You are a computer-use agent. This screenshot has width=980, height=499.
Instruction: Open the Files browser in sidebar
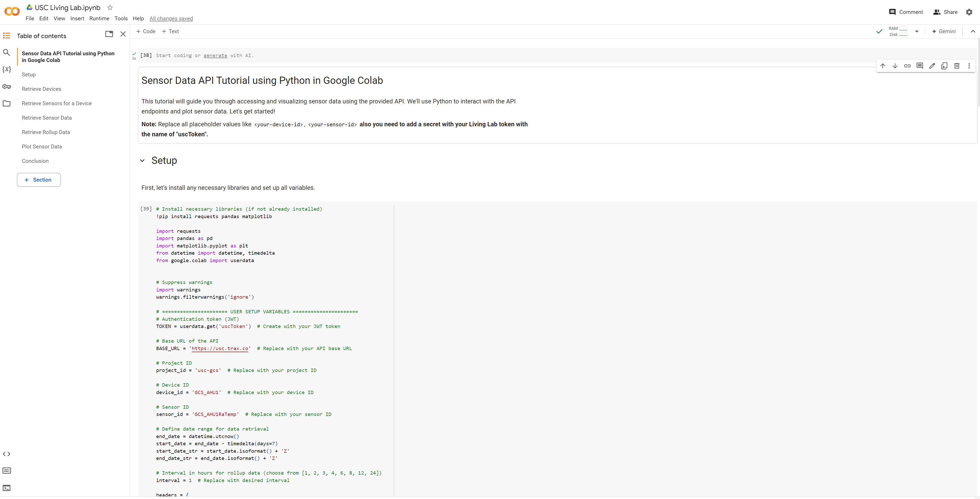6,103
